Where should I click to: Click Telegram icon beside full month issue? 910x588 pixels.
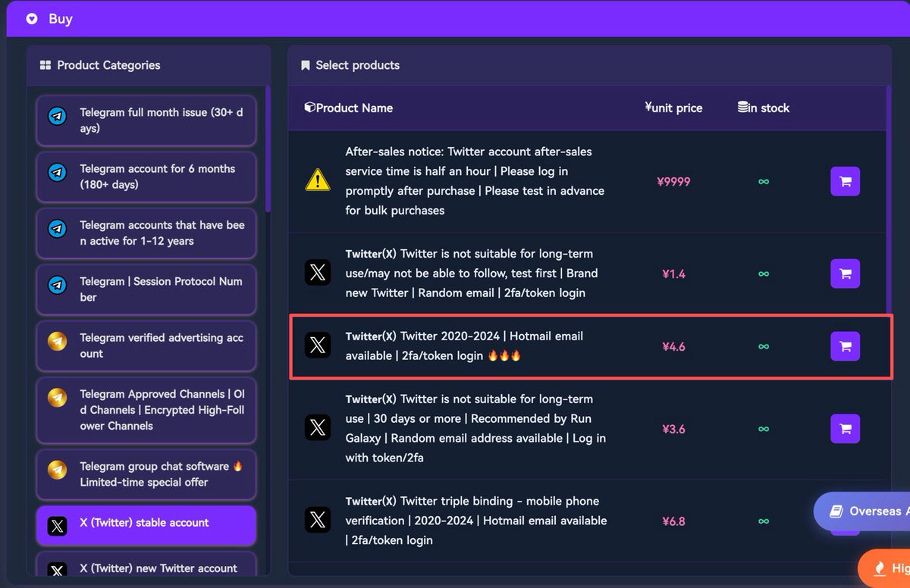[57, 117]
